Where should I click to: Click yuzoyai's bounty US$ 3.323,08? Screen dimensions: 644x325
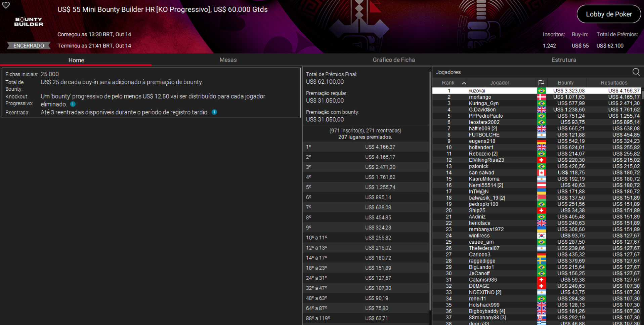point(569,91)
